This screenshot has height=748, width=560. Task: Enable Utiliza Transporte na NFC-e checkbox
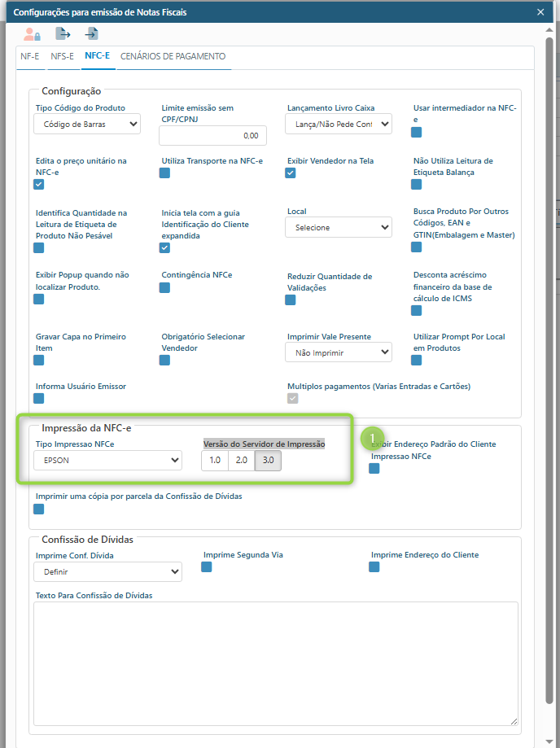pos(164,173)
